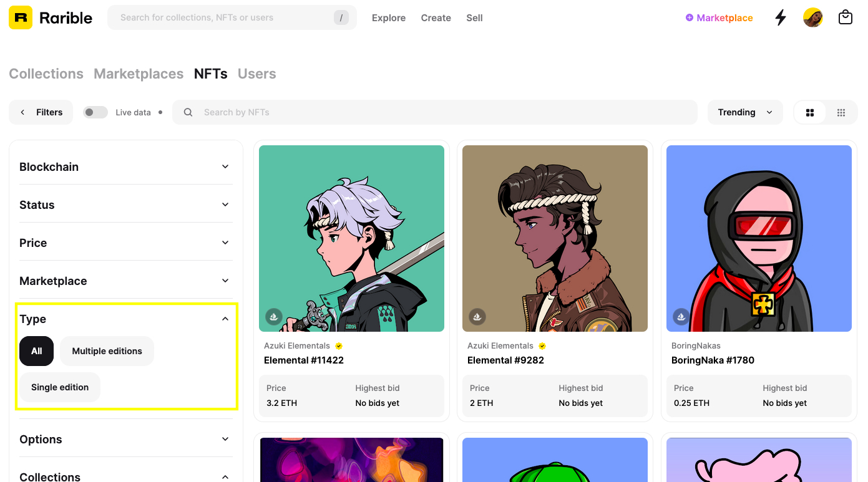Open Elemental #11422 artwork thumbnail
This screenshot has height=482, width=868.
tap(351, 238)
